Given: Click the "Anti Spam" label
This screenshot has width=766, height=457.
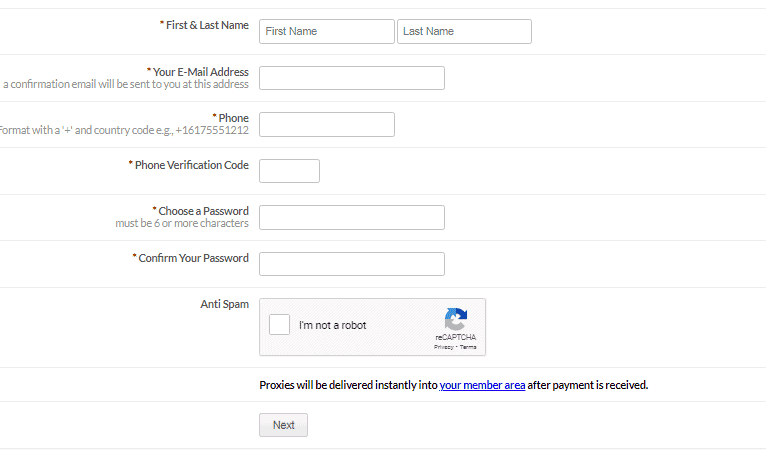Looking at the screenshot, I should pos(225,304).
